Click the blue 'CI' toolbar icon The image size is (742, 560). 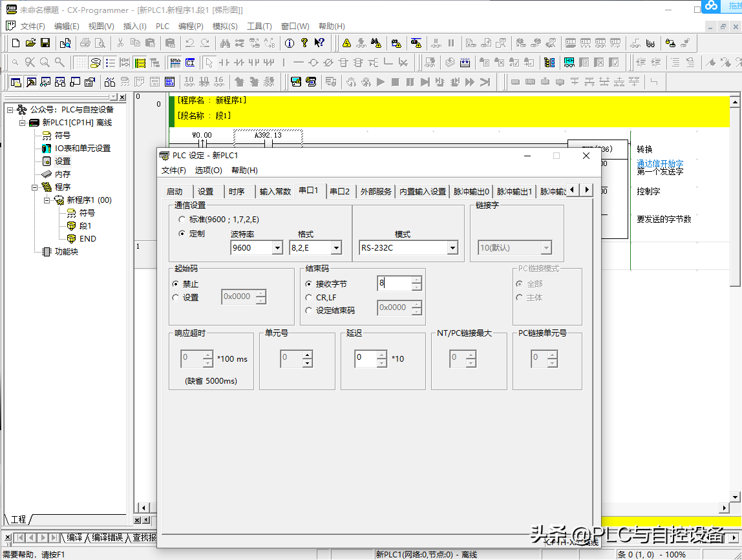click(x=189, y=63)
